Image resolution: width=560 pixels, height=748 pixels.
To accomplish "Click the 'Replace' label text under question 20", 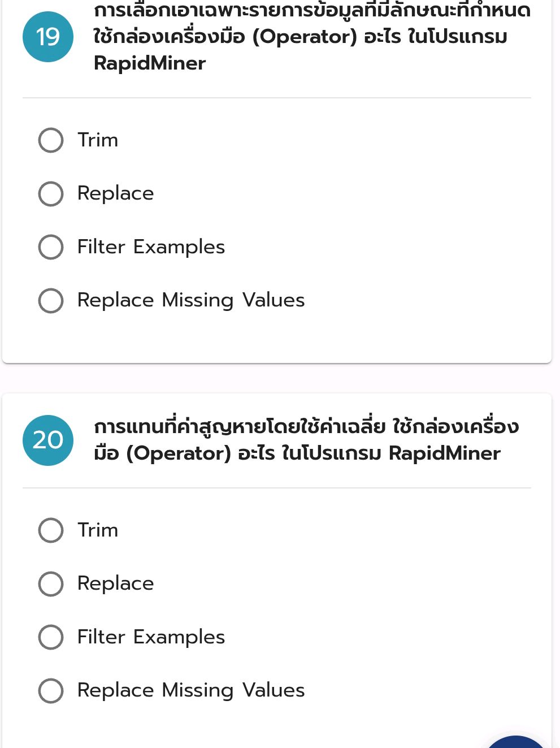I will point(115,583).
